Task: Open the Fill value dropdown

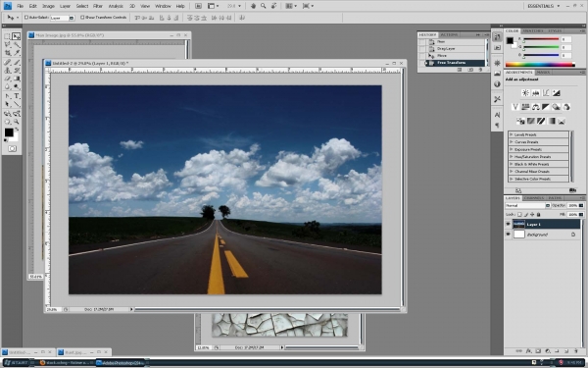Action: click(x=581, y=214)
